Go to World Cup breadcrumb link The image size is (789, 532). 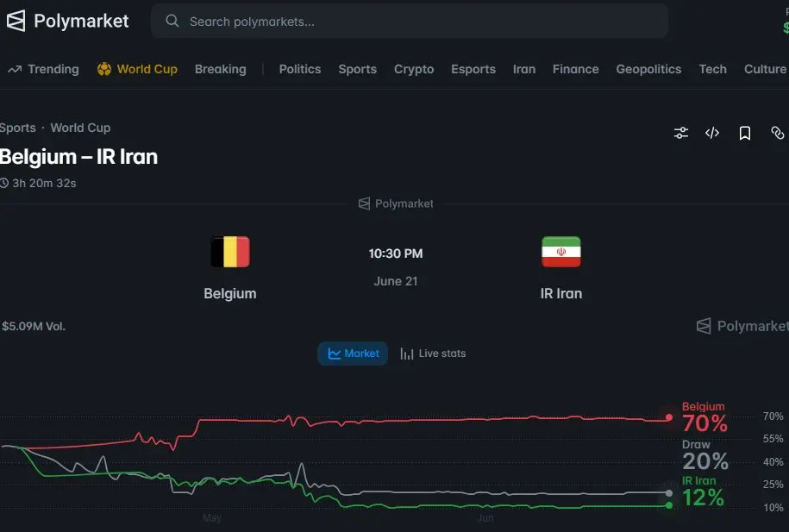tap(80, 128)
